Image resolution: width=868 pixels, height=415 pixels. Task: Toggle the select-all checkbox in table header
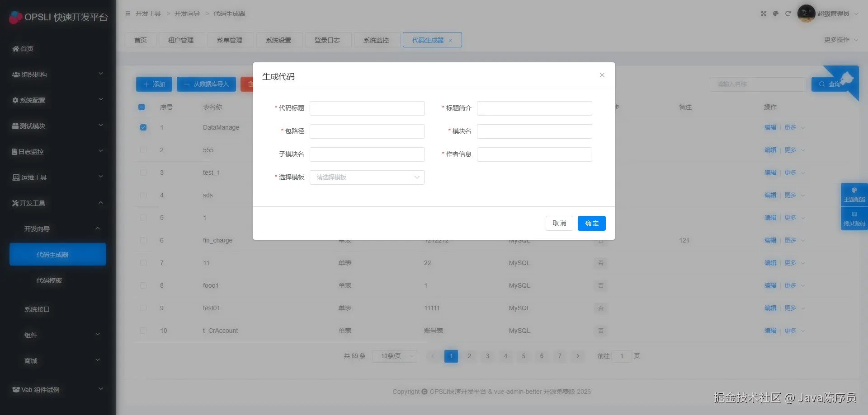(142, 107)
